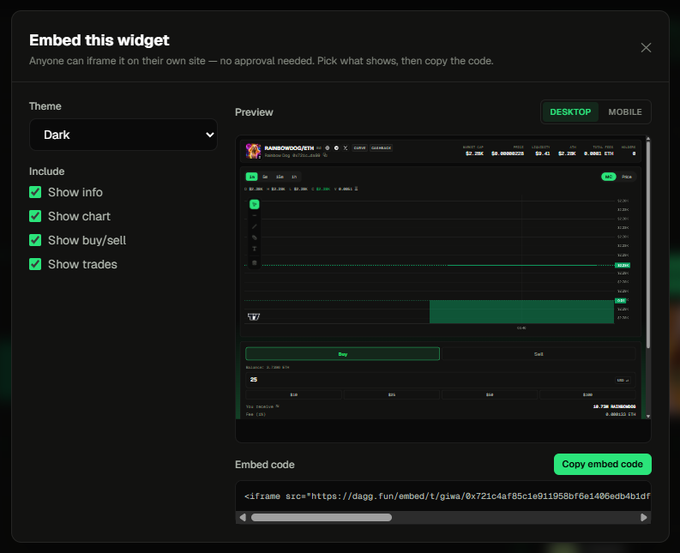Switch the chart to Price mode

tap(627, 177)
